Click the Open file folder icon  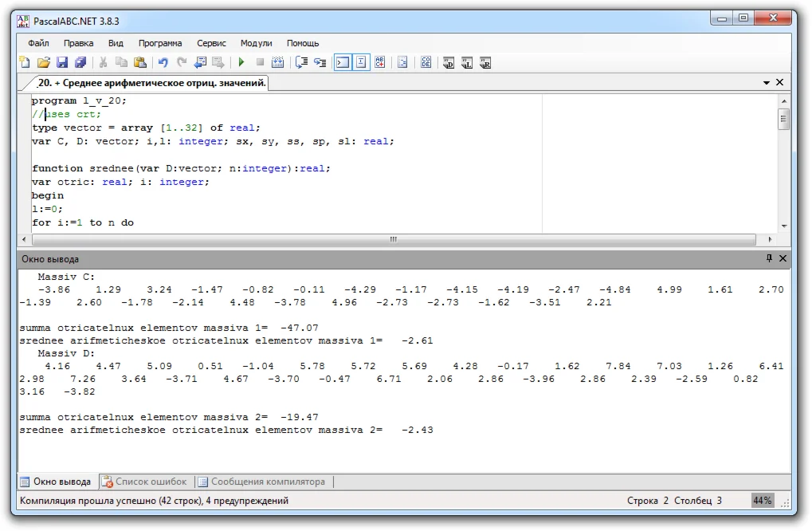pyautogui.click(x=44, y=62)
